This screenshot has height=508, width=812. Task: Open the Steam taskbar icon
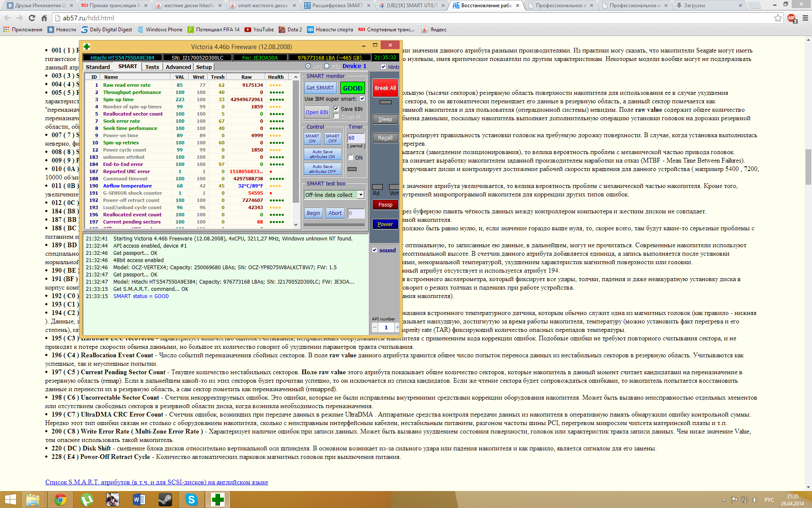pyautogui.click(x=165, y=500)
